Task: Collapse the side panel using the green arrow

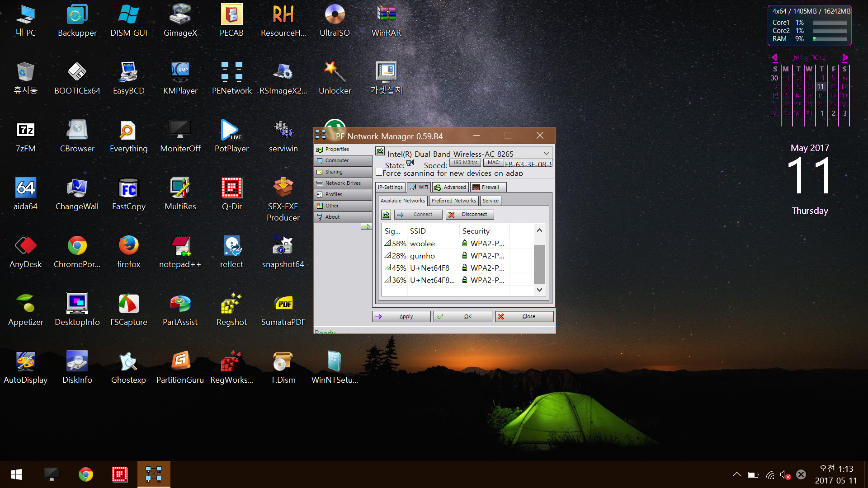Action: [x=366, y=226]
